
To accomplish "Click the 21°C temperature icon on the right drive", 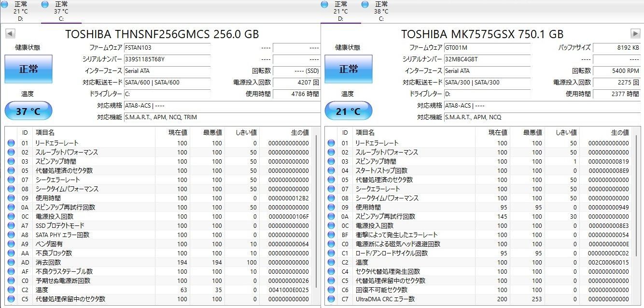I will (x=349, y=111).
